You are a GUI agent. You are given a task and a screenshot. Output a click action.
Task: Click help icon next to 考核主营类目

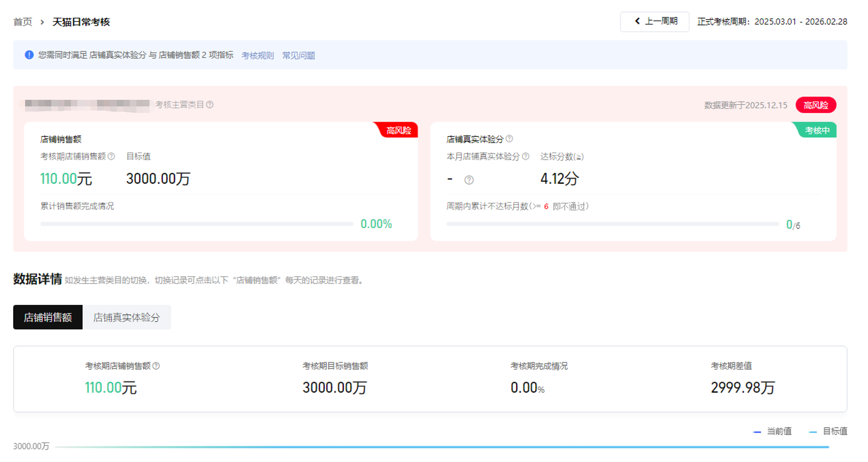210,105
